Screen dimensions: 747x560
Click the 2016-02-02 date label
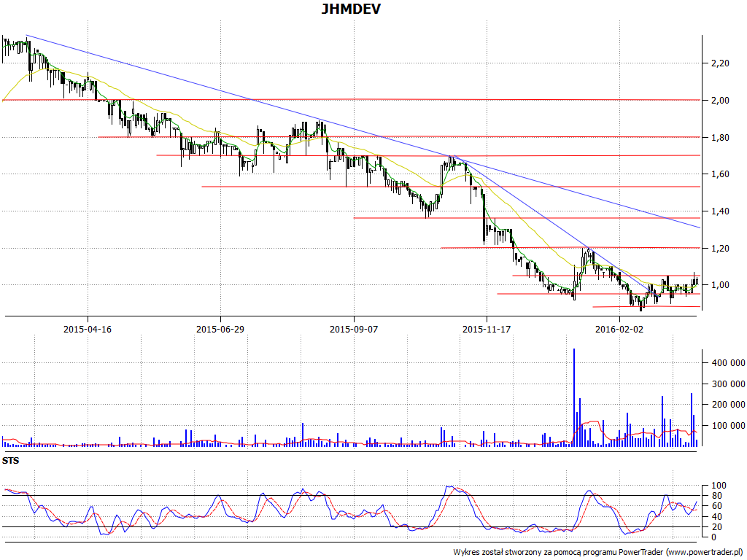[x=619, y=329]
